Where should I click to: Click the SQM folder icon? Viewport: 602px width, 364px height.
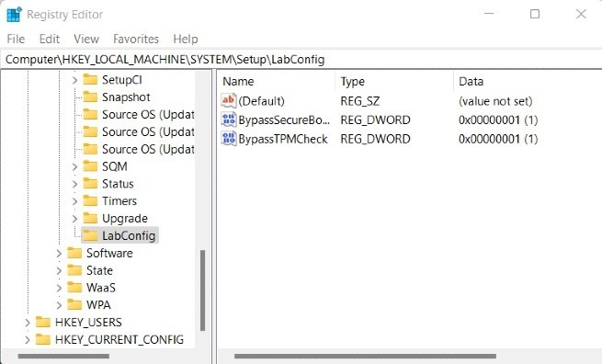[90, 166]
